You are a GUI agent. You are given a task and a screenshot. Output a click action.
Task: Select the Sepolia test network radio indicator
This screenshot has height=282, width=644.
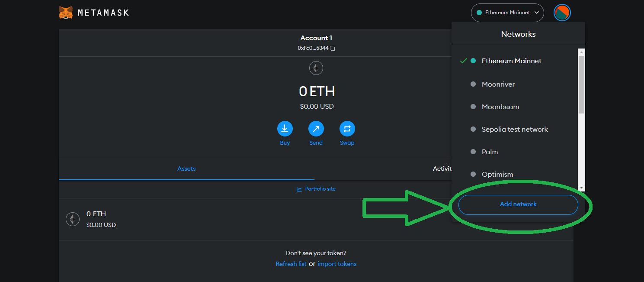tap(473, 129)
